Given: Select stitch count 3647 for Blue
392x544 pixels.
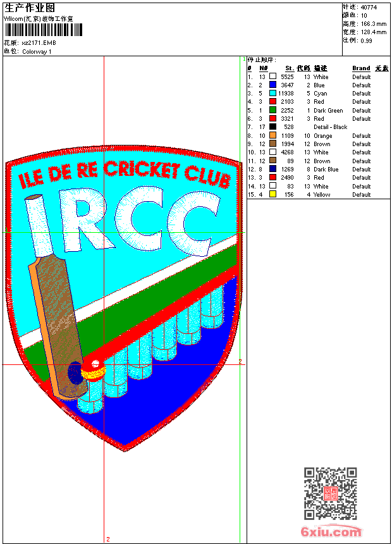Looking at the screenshot, I should coord(287,85).
